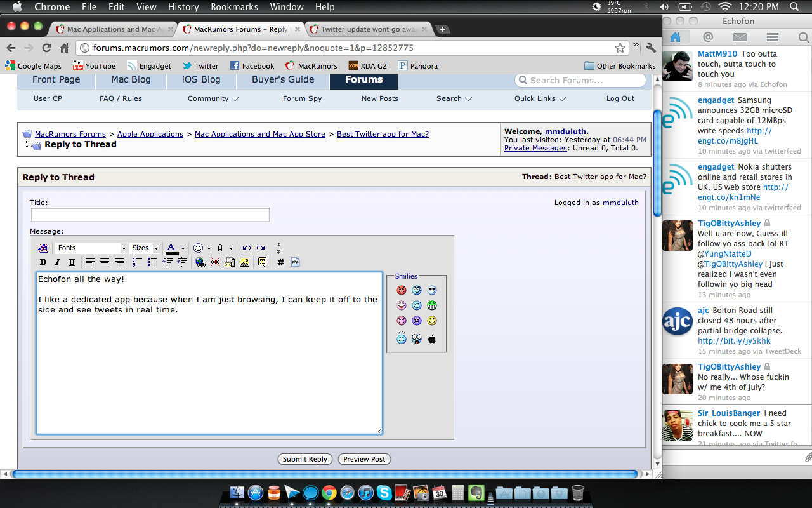Viewport: 812px width, 508px height.
Task: Click the Search Forums box
Action: (x=580, y=81)
